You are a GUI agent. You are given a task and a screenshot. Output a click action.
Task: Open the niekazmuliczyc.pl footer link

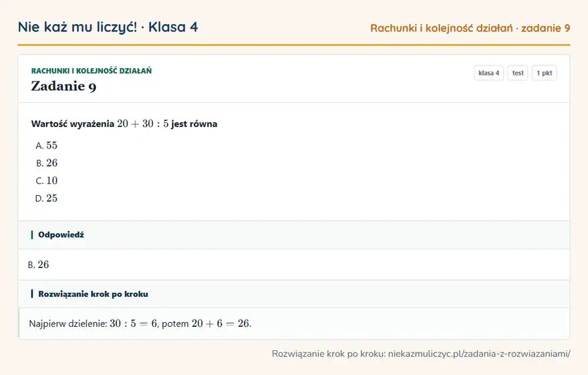point(479,354)
